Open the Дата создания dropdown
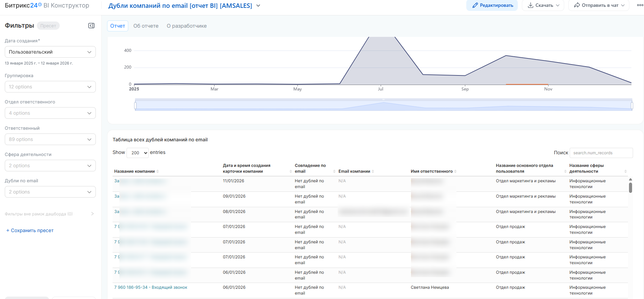 click(x=50, y=52)
